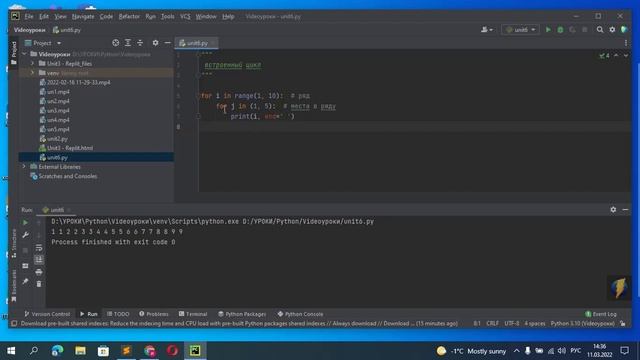This screenshot has height=360, width=640.
Task: Toggle scroll to end in Run console
Action: tap(39, 260)
